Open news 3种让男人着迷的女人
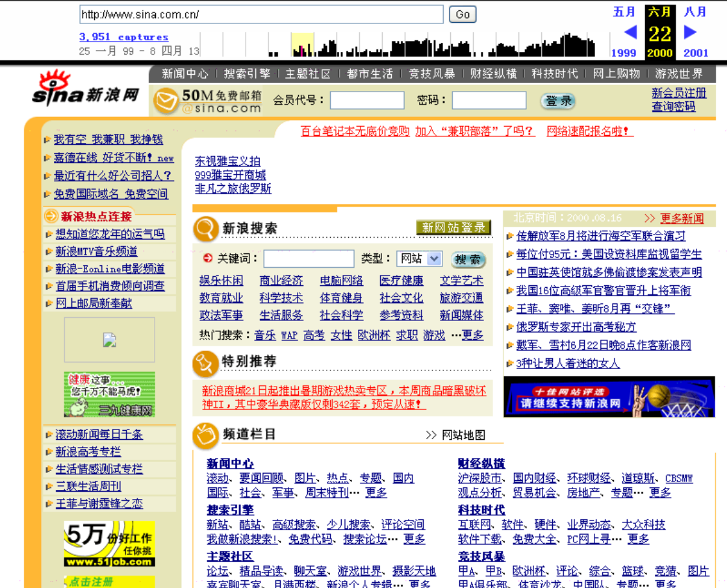This screenshot has width=727, height=588. point(568,364)
